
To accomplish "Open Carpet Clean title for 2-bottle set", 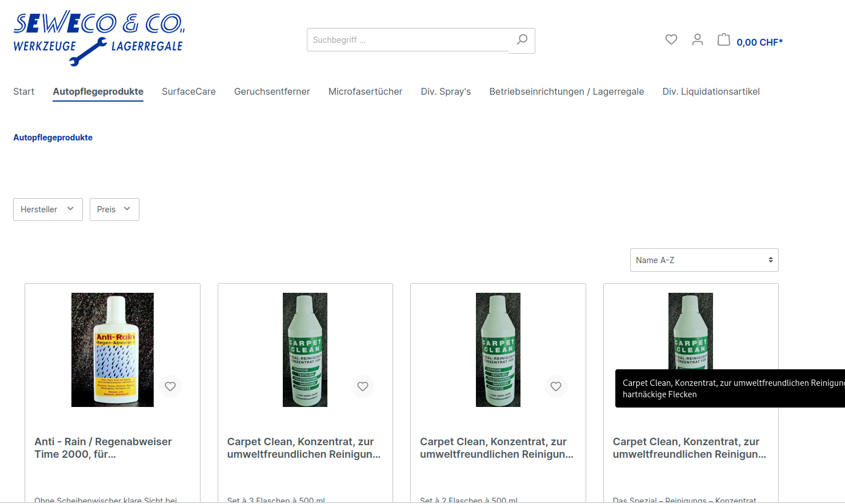I will point(496,448).
